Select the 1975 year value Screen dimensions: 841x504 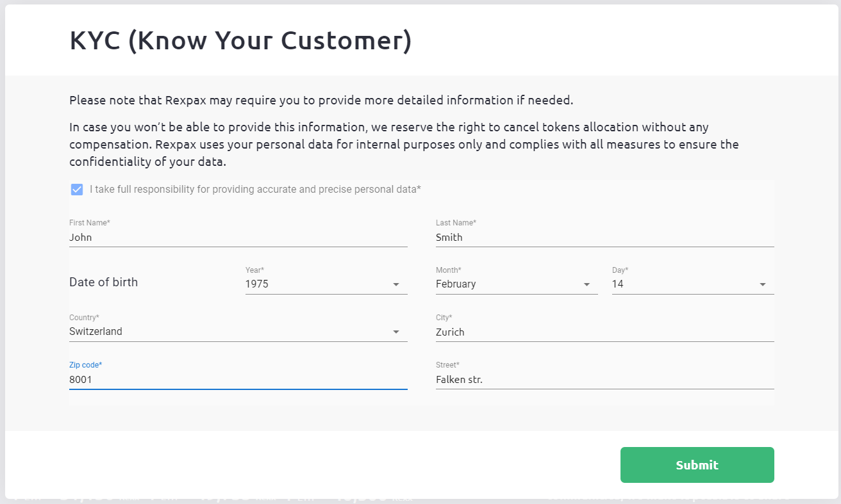(257, 284)
